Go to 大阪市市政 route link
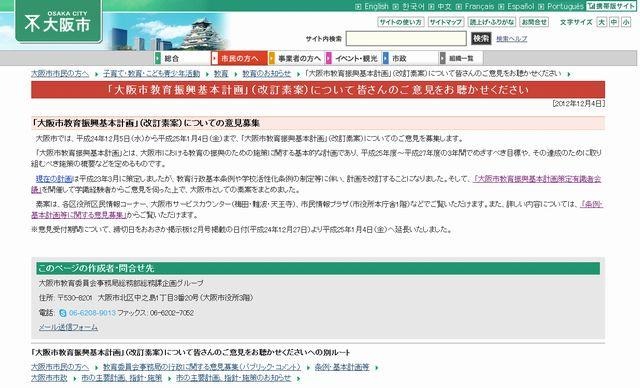 [49, 378]
